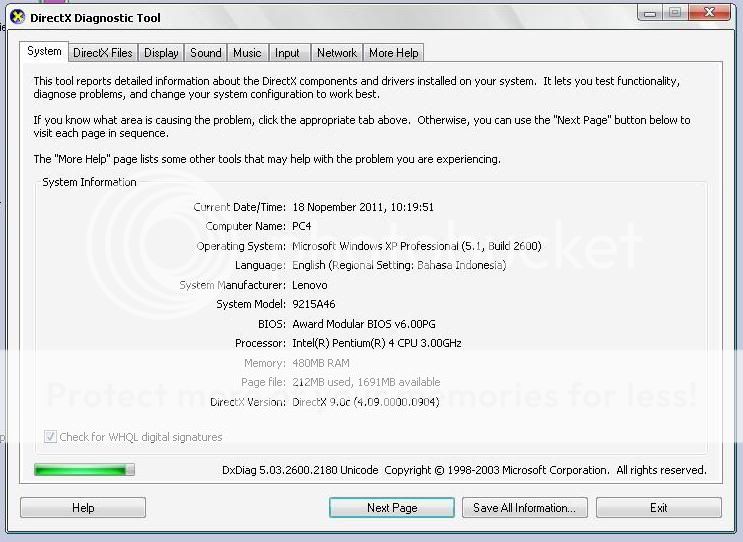Click the Help button

pyautogui.click(x=83, y=507)
